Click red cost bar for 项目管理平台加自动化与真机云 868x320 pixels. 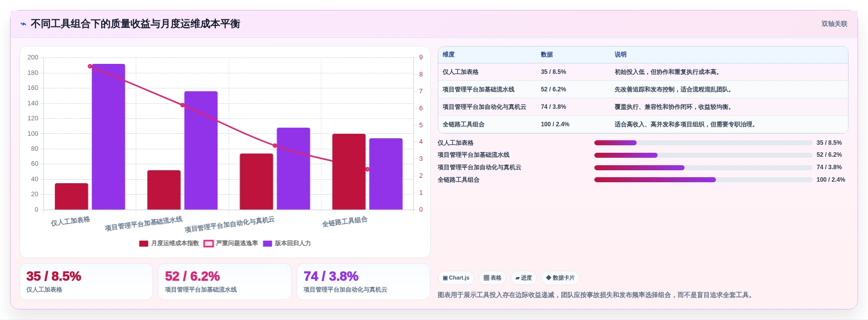(256, 182)
